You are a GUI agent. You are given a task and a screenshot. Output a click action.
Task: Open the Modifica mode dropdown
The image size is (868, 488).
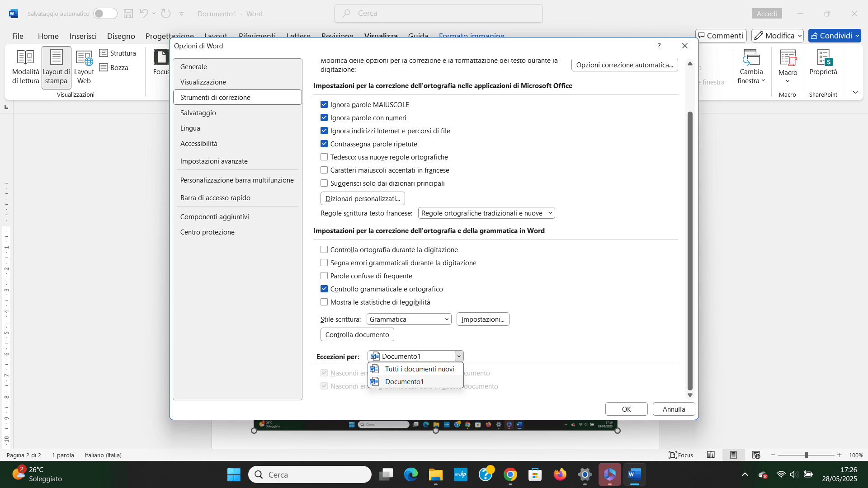click(x=778, y=36)
